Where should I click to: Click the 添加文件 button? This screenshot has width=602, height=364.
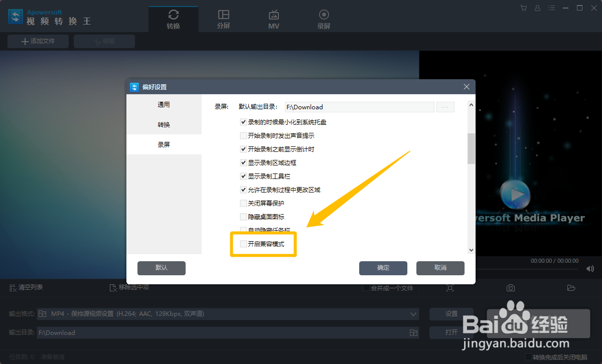pos(38,41)
